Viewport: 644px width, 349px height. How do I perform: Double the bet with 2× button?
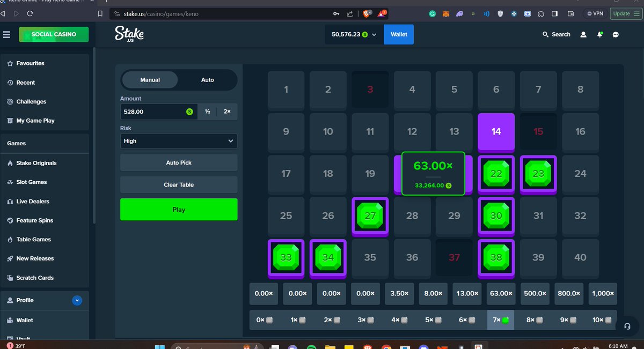(x=227, y=112)
